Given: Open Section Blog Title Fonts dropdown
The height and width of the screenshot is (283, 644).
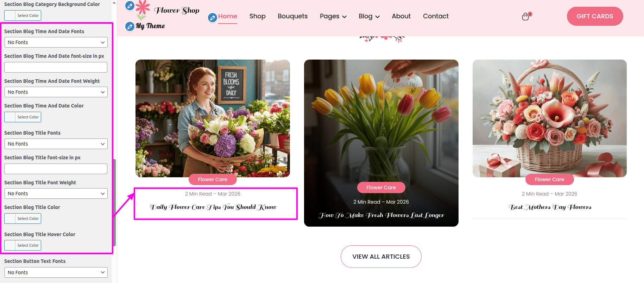Looking at the screenshot, I should [56, 144].
